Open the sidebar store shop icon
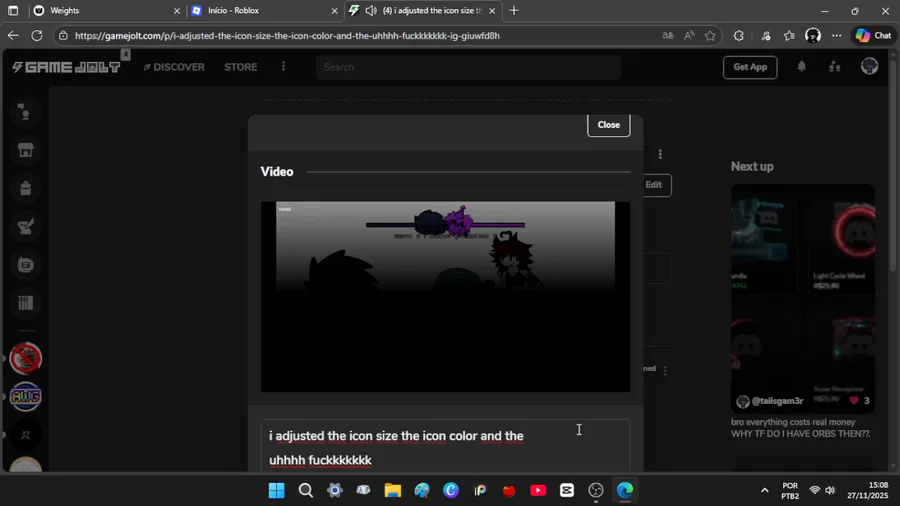This screenshot has width=900, height=506. point(25,150)
